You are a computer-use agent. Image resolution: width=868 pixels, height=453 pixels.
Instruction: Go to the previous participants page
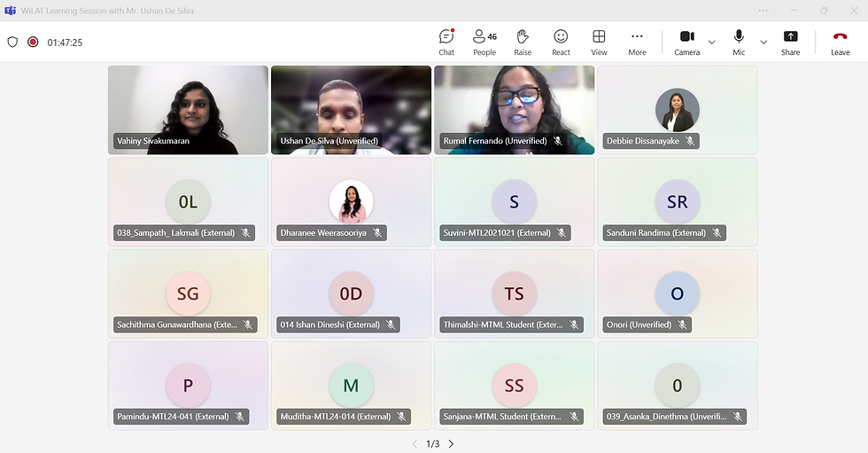pyautogui.click(x=415, y=443)
